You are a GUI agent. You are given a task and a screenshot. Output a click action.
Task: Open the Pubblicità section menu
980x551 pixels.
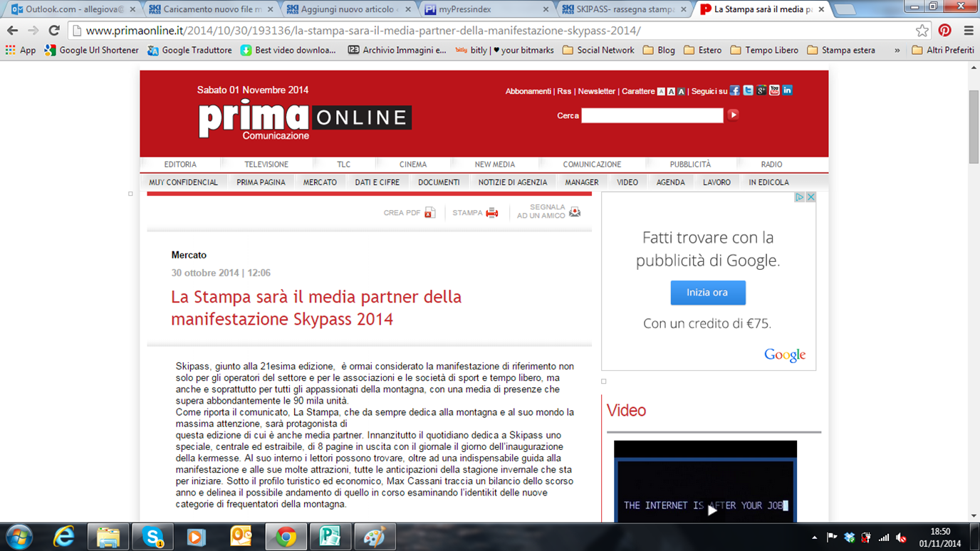point(690,164)
